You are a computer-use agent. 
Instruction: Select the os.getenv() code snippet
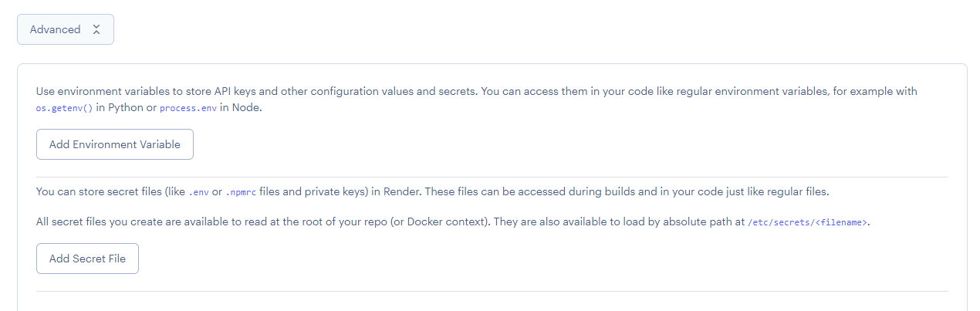tap(65, 108)
